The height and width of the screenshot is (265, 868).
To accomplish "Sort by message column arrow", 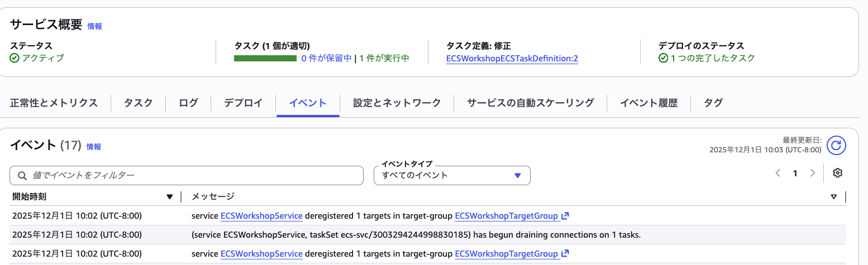I will pyautogui.click(x=833, y=196).
